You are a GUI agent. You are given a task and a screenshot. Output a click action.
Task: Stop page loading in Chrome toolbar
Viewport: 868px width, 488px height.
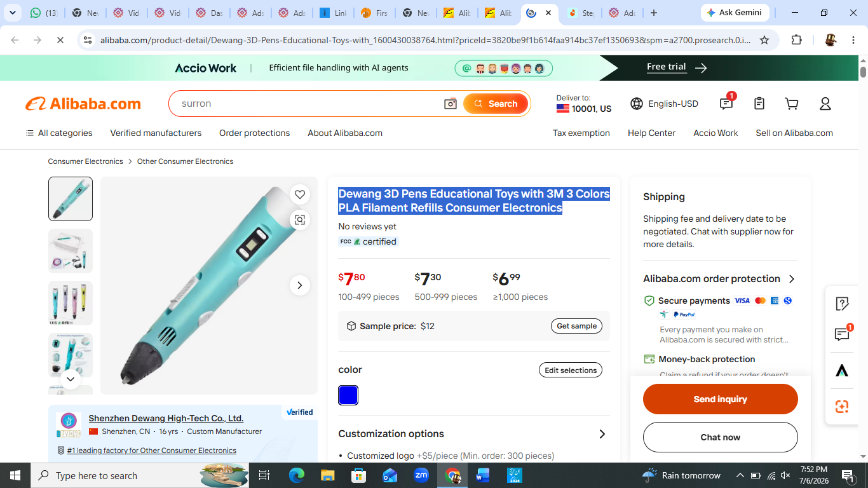(60, 40)
